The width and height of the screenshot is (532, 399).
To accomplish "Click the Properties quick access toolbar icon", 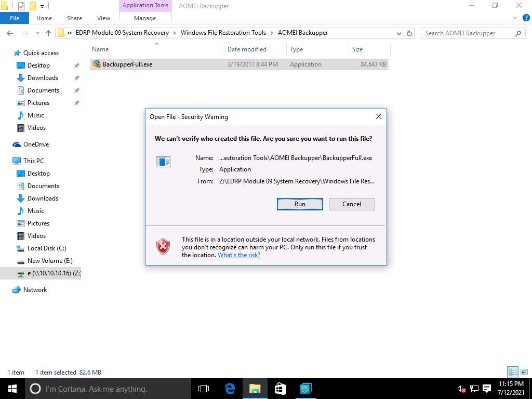I will [21, 6].
